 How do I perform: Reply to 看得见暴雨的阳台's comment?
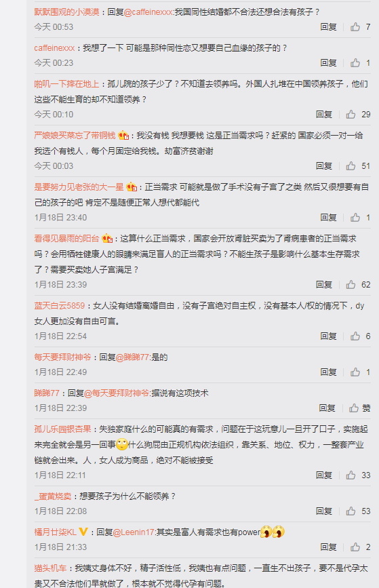(x=324, y=284)
